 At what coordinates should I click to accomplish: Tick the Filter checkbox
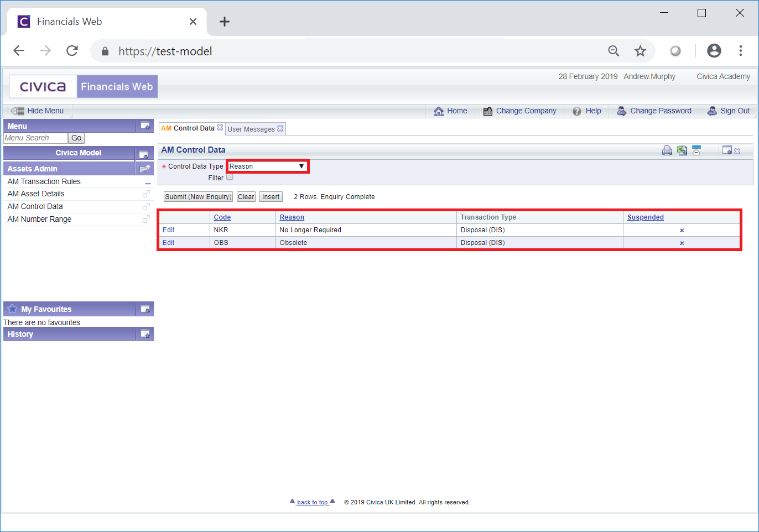click(x=230, y=178)
